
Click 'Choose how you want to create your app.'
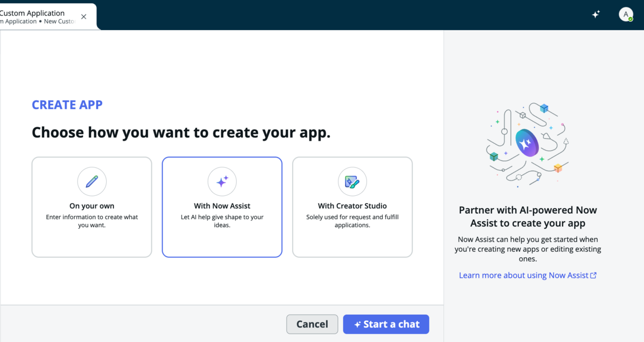coord(181,132)
